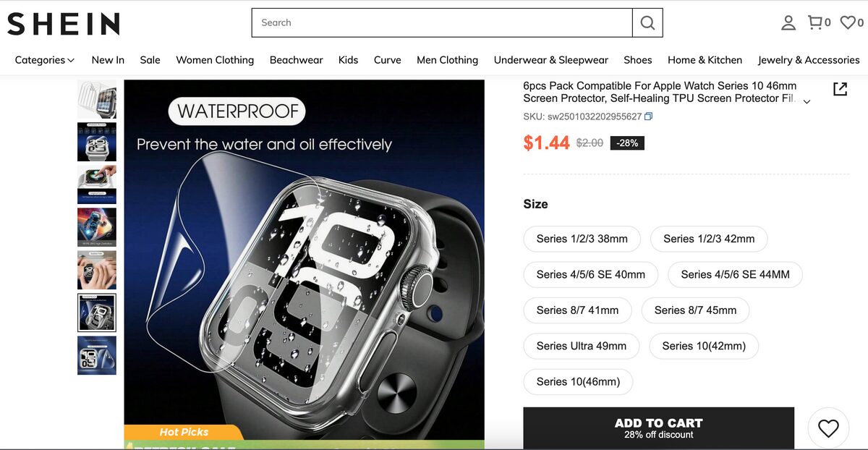The height and width of the screenshot is (450, 868).
Task: Expand the Categories dropdown
Action: 45,60
